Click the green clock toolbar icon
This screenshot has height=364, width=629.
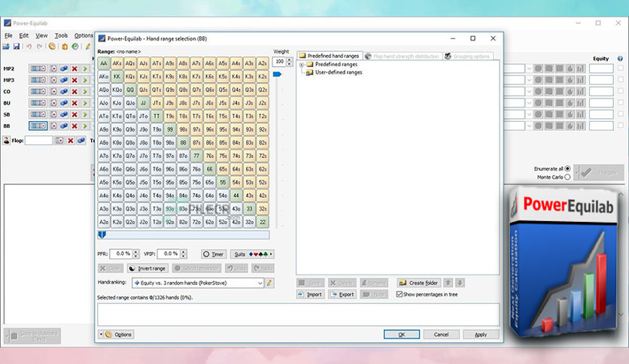pos(75,47)
